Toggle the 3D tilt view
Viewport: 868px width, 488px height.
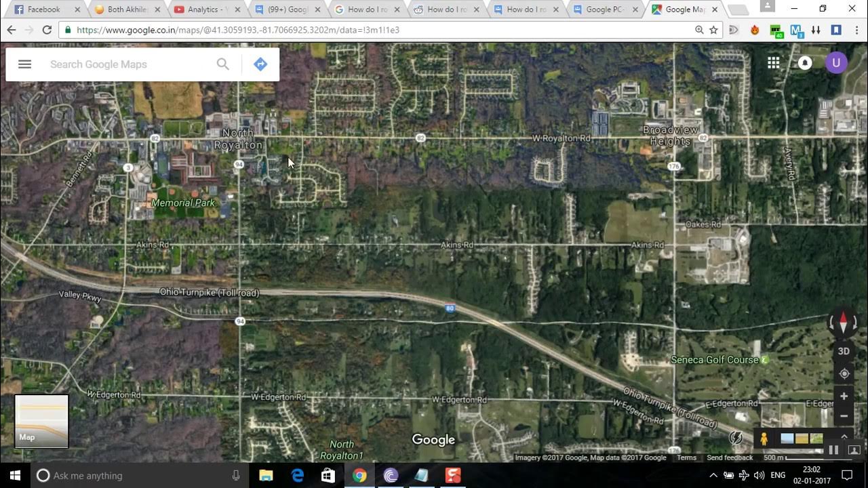tap(844, 351)
